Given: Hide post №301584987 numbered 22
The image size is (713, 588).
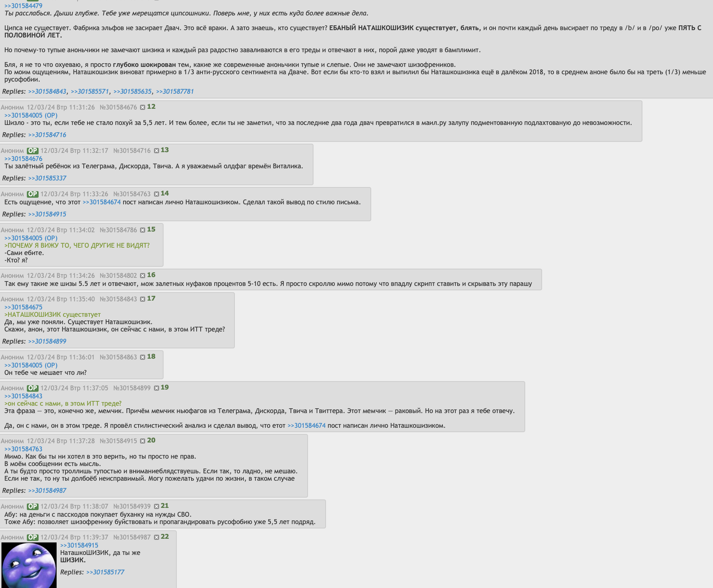Looking at the screenshot, I should pos(156,537).
